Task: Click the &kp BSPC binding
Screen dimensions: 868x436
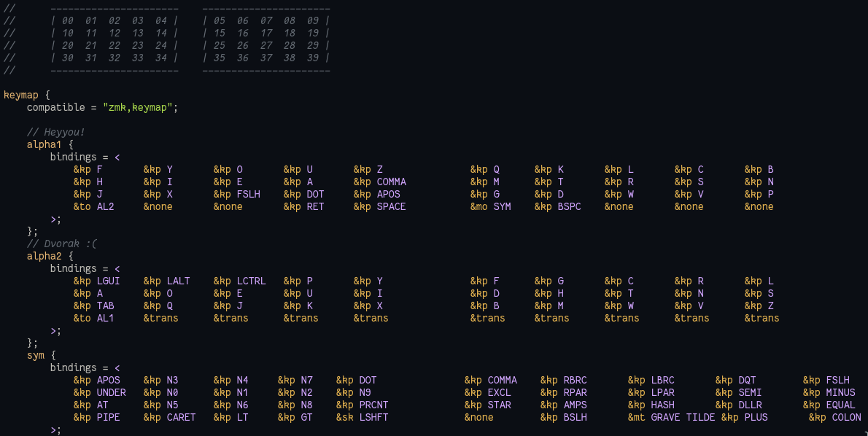Action: [557, 206]
